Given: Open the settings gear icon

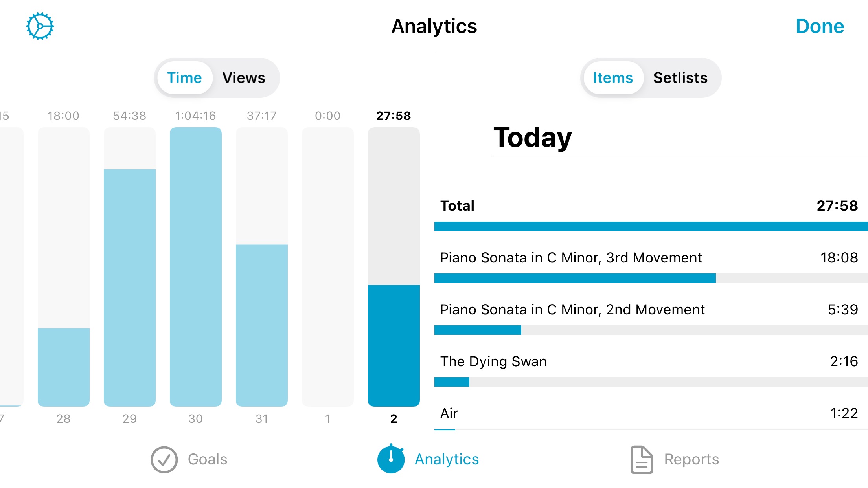Looking at the screenshot, I should click(x=40, y=26).
